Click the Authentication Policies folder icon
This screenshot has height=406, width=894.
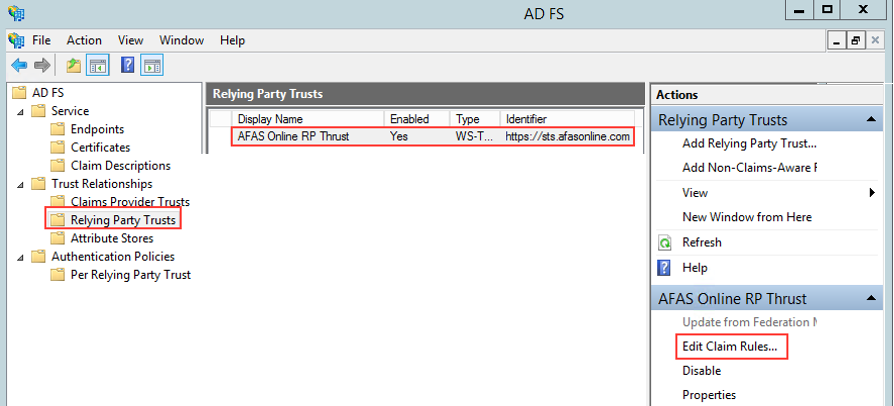click(38, 256)
